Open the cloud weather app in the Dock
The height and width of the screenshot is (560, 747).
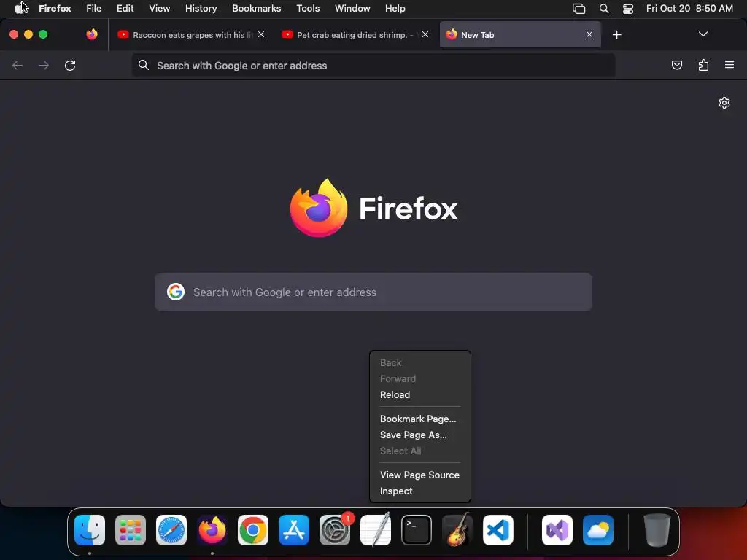coord(598,530)
